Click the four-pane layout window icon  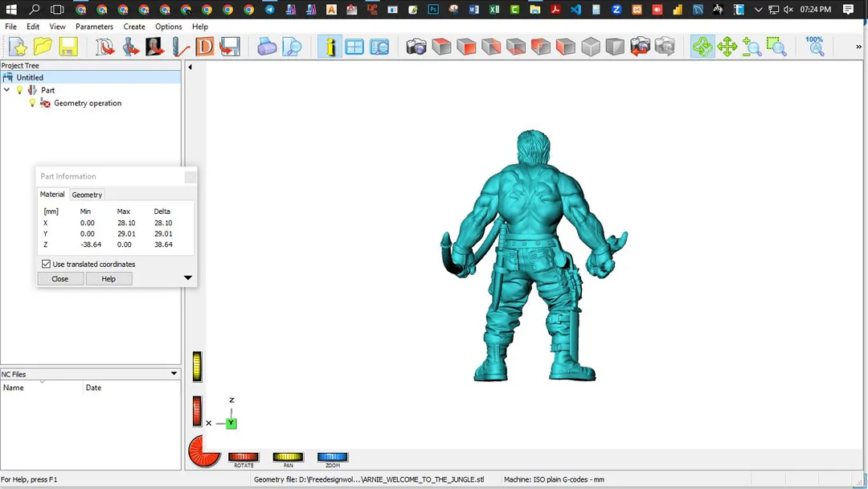point(354,47)
